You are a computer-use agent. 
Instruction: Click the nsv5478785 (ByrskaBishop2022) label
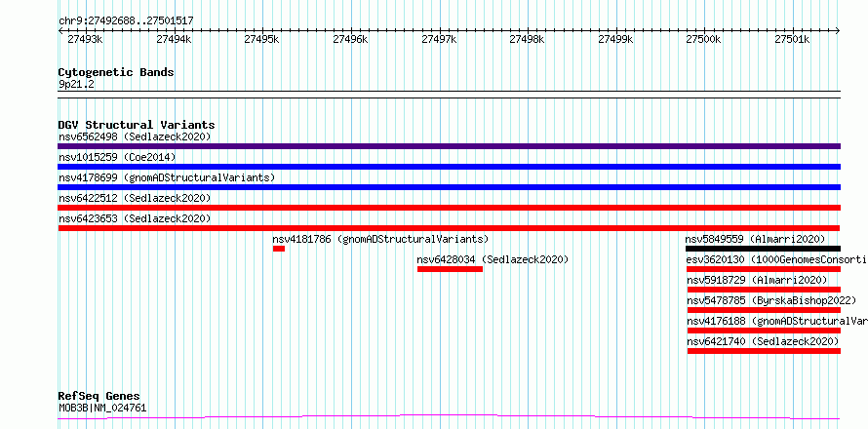coord(771,300)
